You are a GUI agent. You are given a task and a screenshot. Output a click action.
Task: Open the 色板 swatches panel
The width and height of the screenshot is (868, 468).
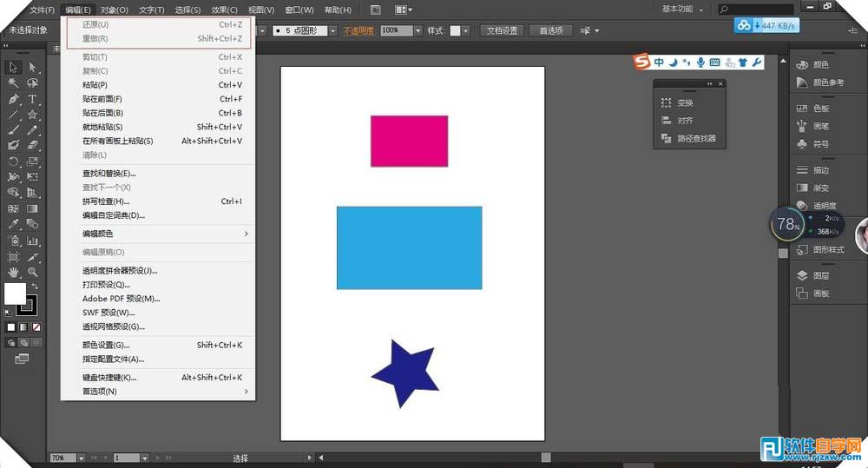[821, 109]
